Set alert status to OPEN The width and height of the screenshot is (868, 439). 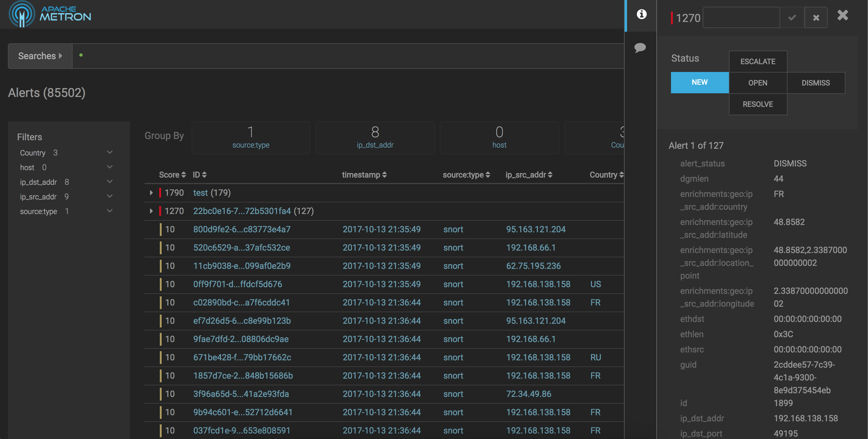pos(758,83)
